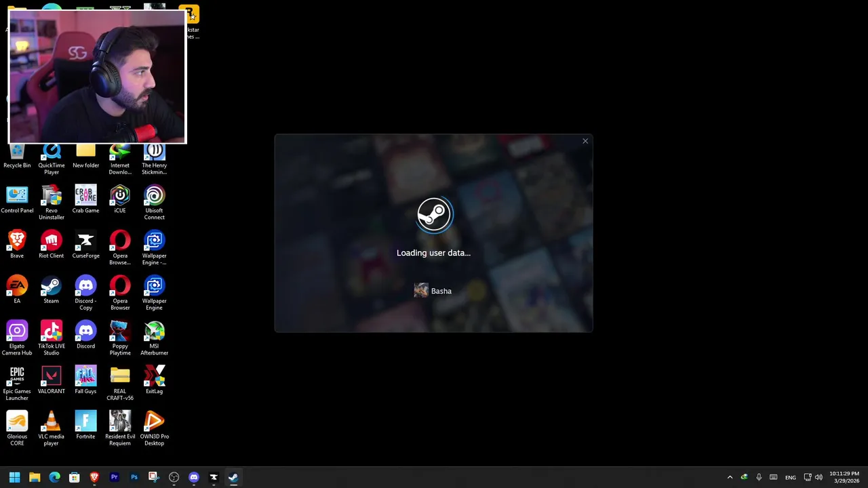Open the VALORANT desktop shortcut
The height and width of the screenshot is (488, 868).
(51, 380)
